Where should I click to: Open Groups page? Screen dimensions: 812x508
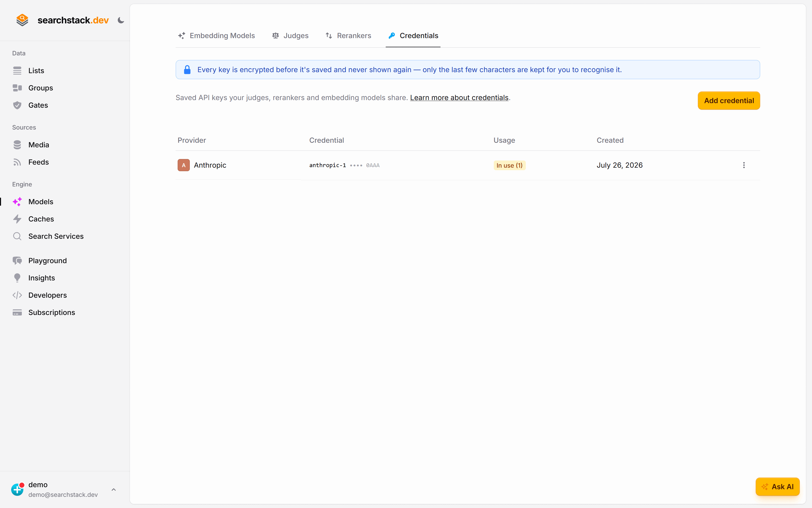41,88
